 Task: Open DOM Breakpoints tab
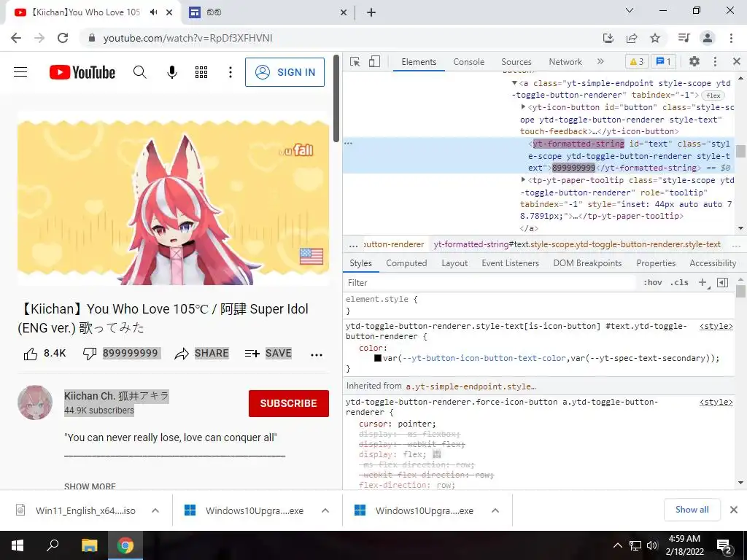[587, 263]
